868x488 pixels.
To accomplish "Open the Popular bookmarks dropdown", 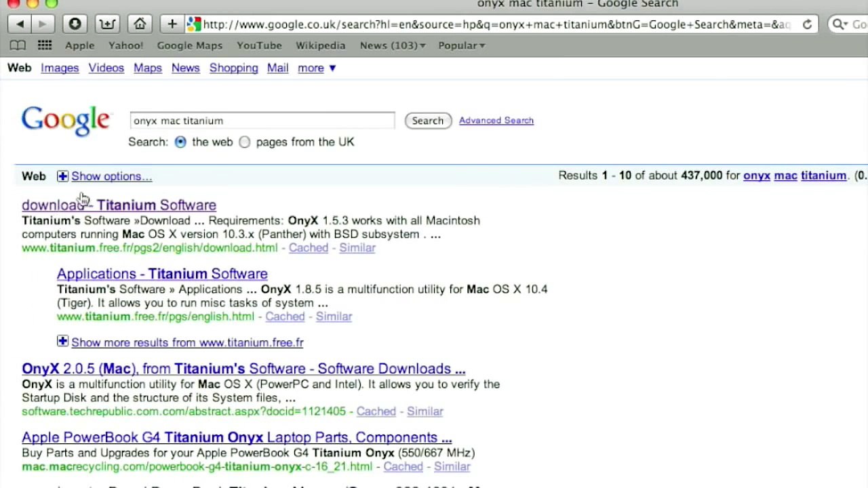I will (x=462, y=45).
